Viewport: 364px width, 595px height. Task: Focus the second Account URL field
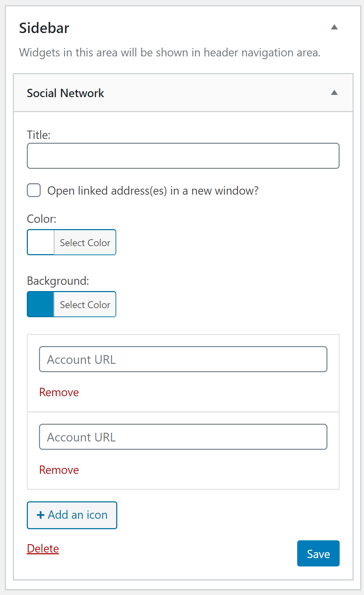click(183, 437)
